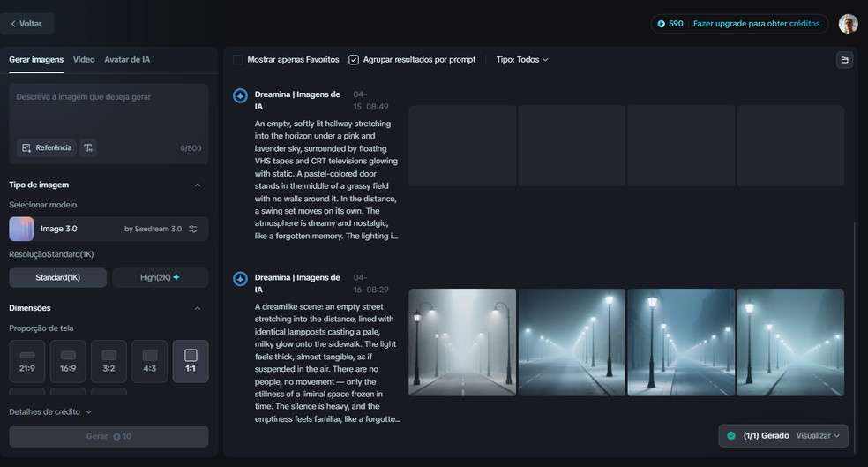This screenshot has height=467, width=868.
Task: Expand Detalhes de crédito
Action: (51, 411)
